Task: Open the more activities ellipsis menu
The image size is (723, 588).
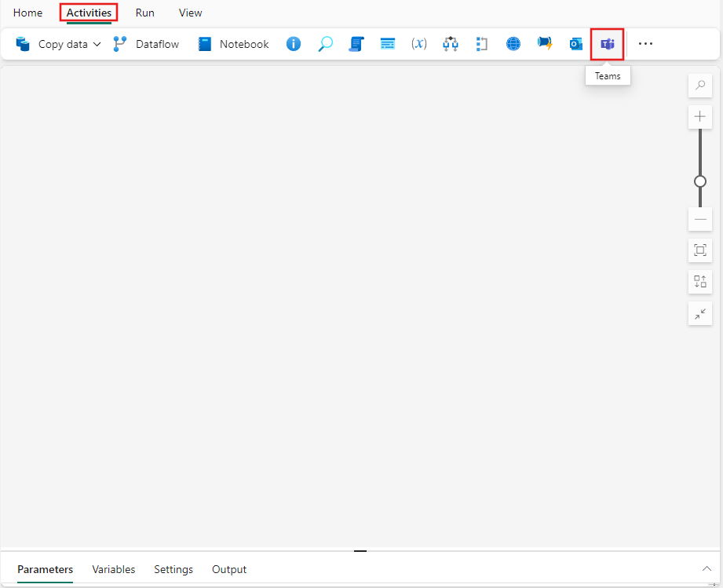Action: (645, 44)
